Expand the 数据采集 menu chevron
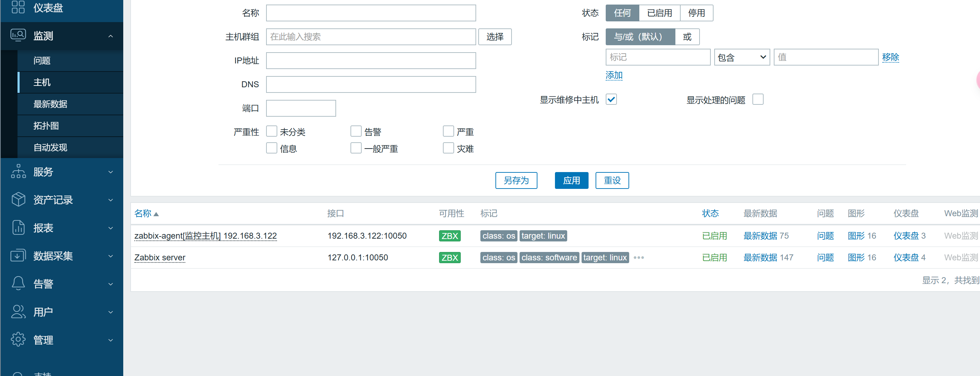 (111, 256)
